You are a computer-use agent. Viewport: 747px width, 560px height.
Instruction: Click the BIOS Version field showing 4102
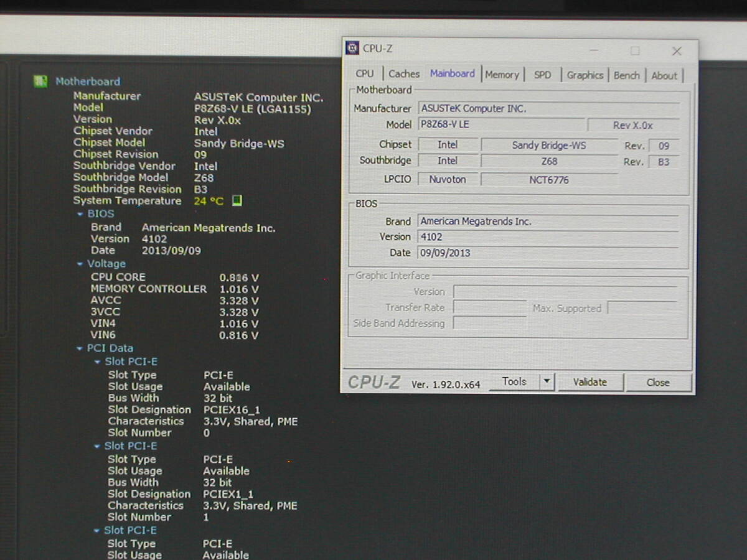[x=548, y=237]
